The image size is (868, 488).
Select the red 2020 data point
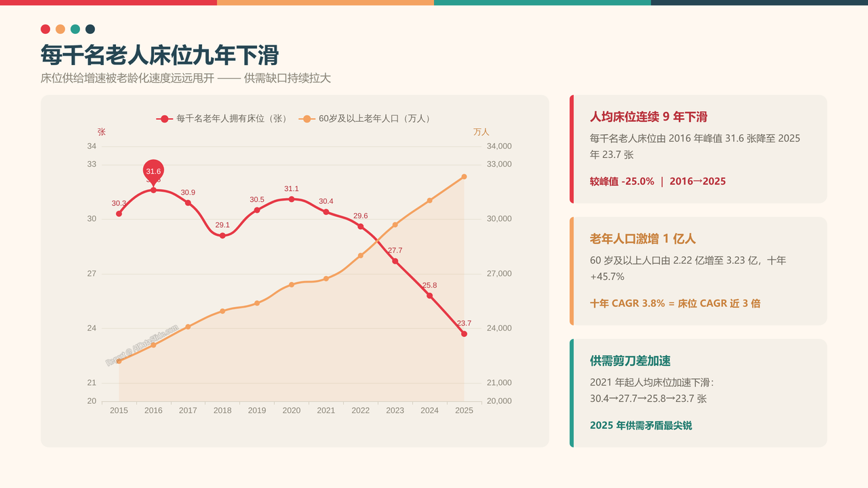click(292, 199)
